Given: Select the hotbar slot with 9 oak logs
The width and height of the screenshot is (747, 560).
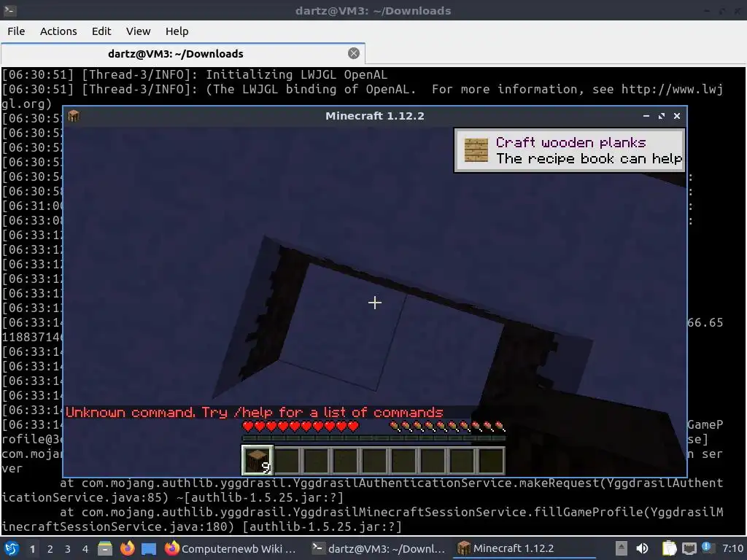Looking at the screenshot, I should (x=258, y=461).
